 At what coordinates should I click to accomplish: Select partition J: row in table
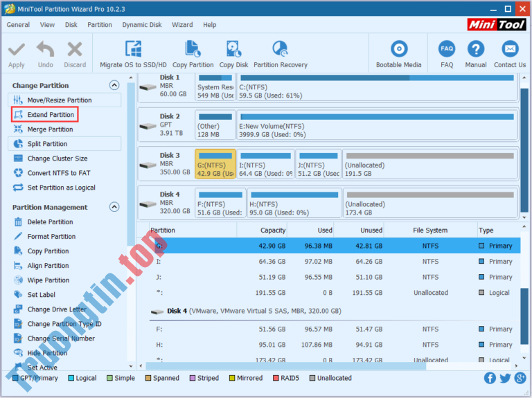coord(335,277)
